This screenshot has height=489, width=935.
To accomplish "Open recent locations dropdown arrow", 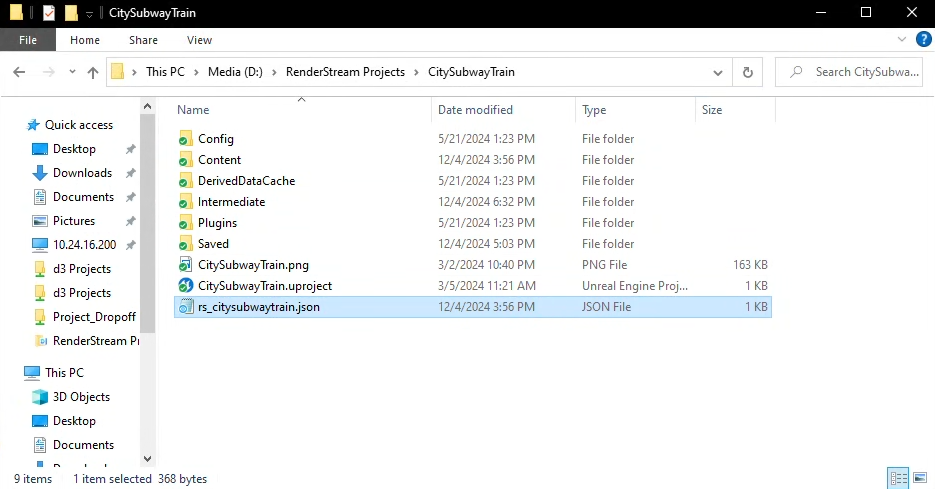I will click(x=72, y=72).
